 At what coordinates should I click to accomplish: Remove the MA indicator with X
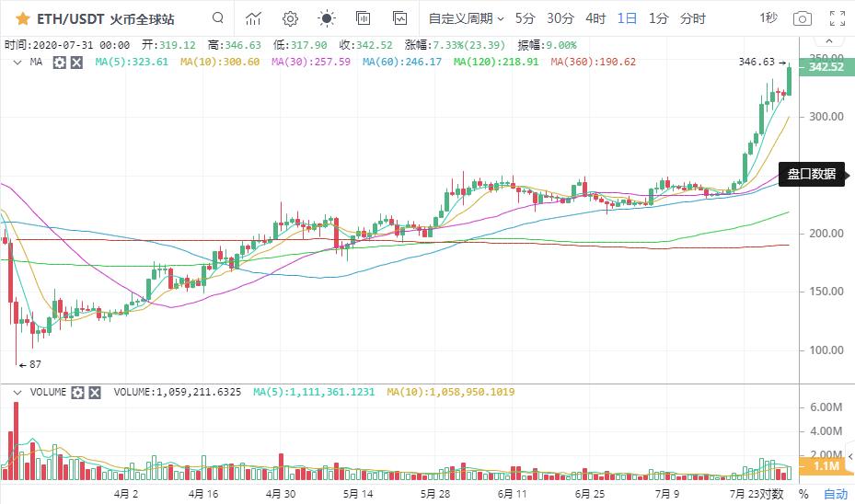pos(76,62)
